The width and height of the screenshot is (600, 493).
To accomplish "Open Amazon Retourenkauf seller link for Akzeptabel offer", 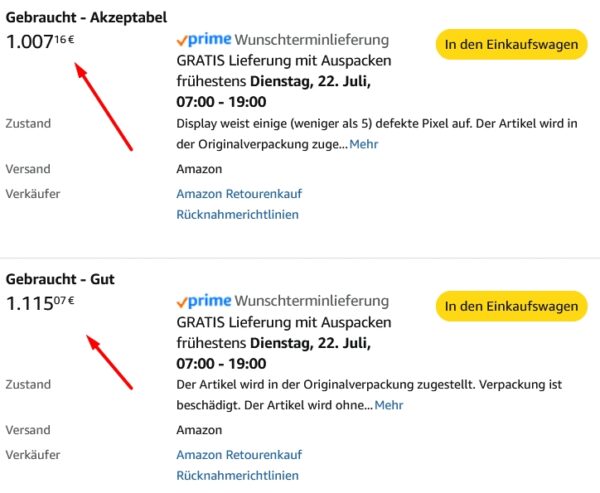I will pyautogui.click(x=239, y=193).
